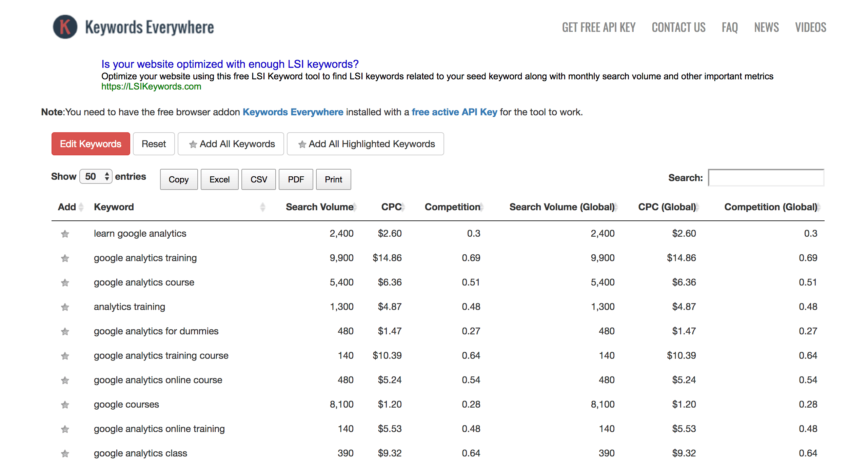
Task: Click the $10.39 CPC cell
Action: [387, 356]
